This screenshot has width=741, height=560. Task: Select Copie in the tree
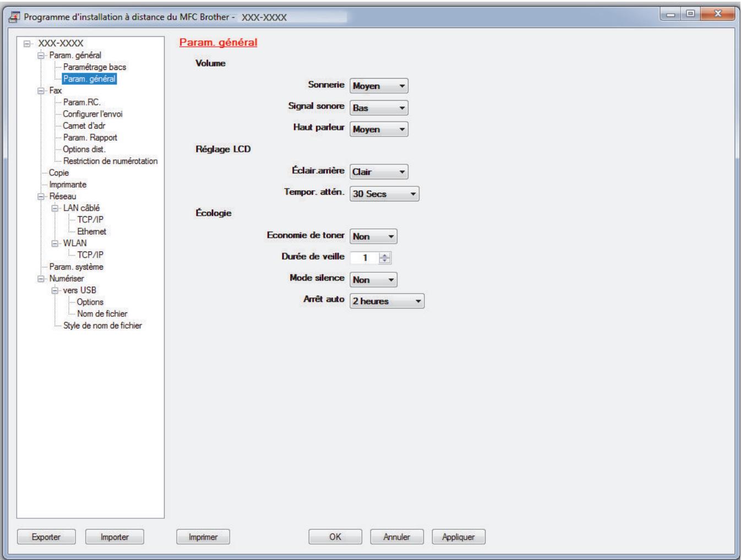point(59,173)
